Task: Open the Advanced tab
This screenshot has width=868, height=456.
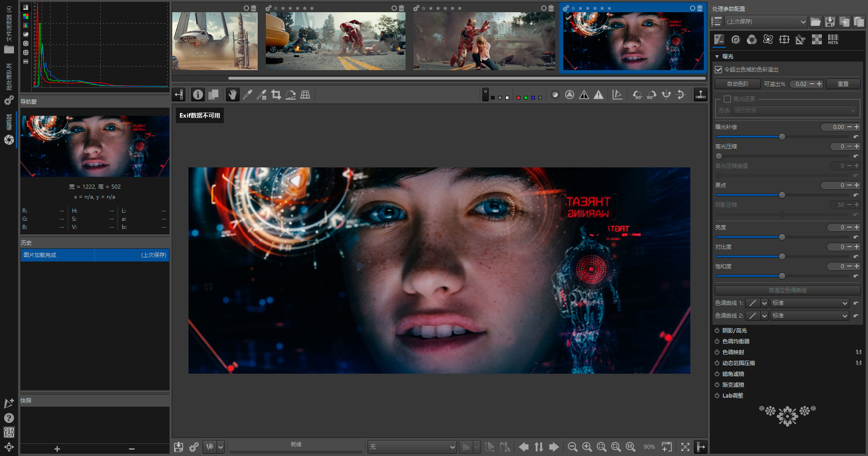Action: tap(768, 40)
